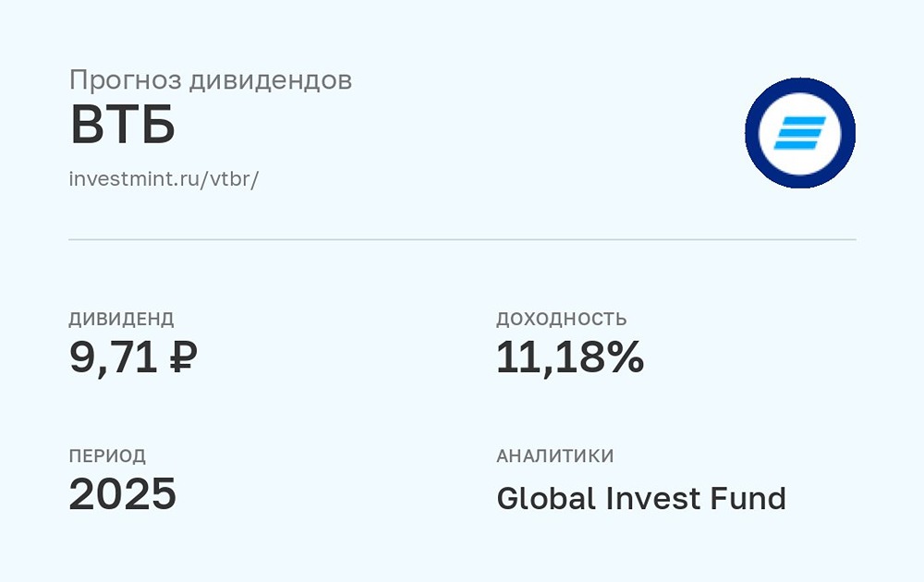924x582 pixels.
Task: Click the ДИВИДЕНД label
Action: coord(121,320)
